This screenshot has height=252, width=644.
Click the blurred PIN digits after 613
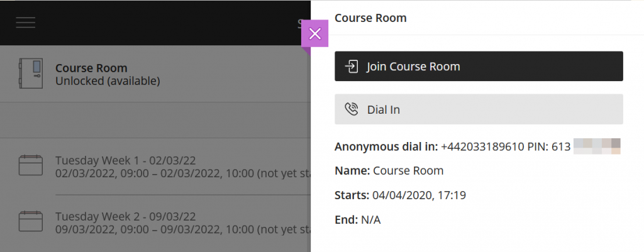(597, 146)
